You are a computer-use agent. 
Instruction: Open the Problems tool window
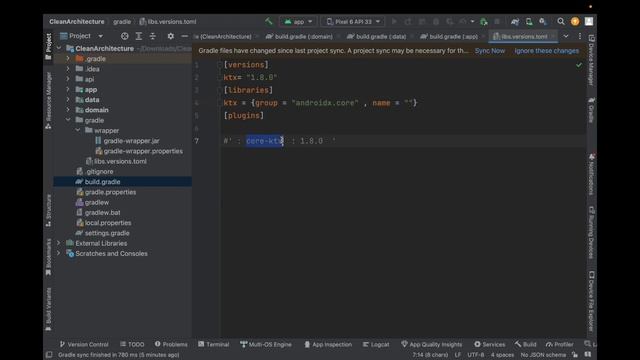171,344
